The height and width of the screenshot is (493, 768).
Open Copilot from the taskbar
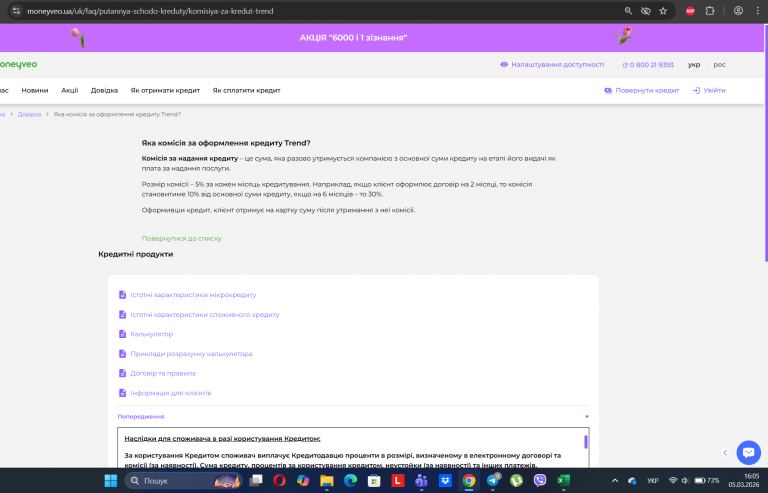[303, 481]
